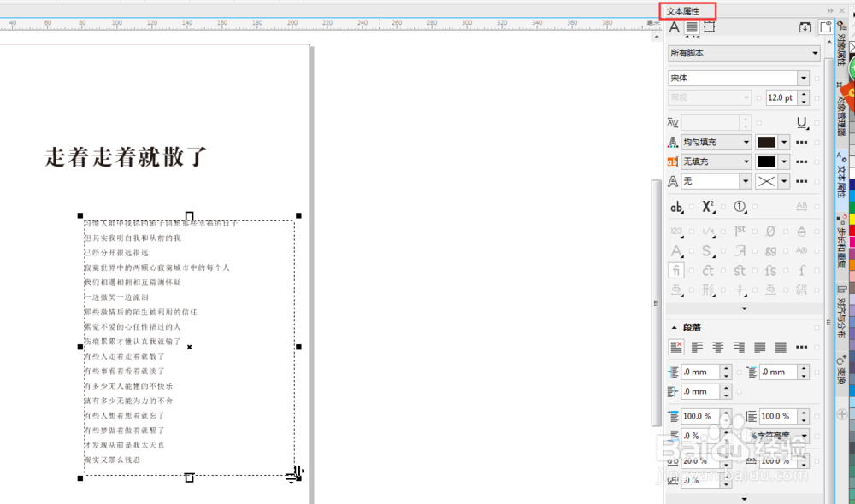The image size is (855, 504).
Task: Switch to the Paragraph section icon
Action: [692, 27]
